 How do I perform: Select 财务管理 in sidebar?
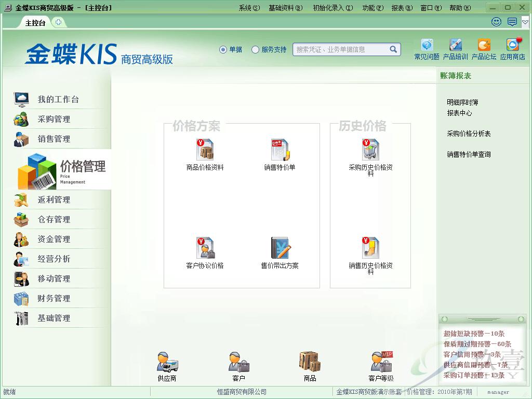[58, 298]
